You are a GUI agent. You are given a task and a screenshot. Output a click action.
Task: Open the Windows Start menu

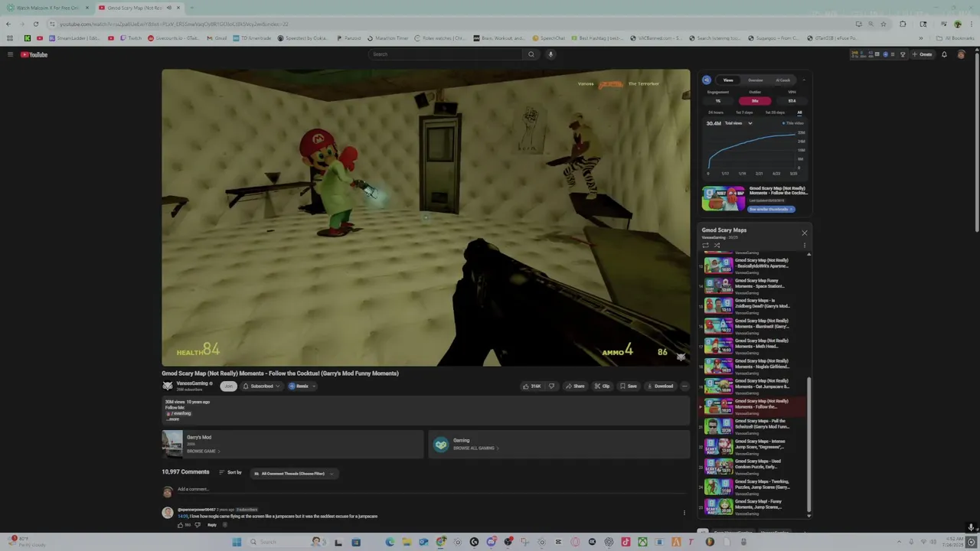click(x=237, y=542)
